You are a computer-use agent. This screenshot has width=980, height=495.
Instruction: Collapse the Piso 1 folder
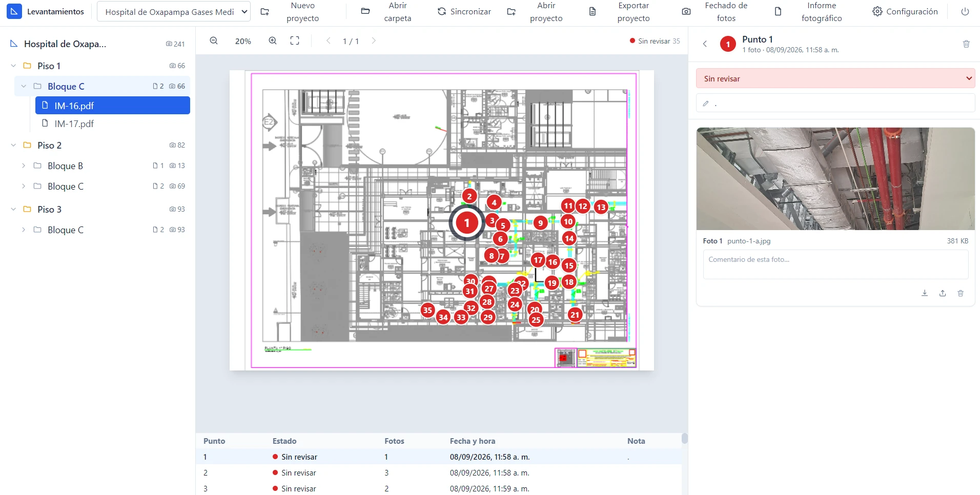[x=13, y=66]
